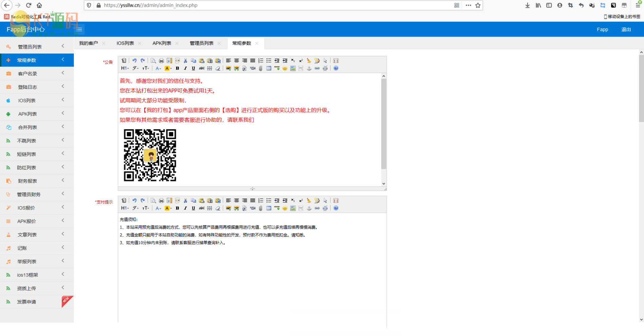Image resolution: width=644 pixels, height=336 pixels.
Task: Open the yellow highlight color picker in the 公告 editor
Action: 168,68
